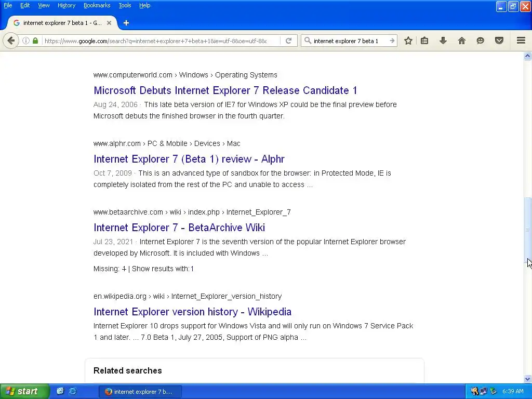This screenshot has width=532, height=399.
Task: Click the scrollbar down arrow
Action: click(528, 379)
